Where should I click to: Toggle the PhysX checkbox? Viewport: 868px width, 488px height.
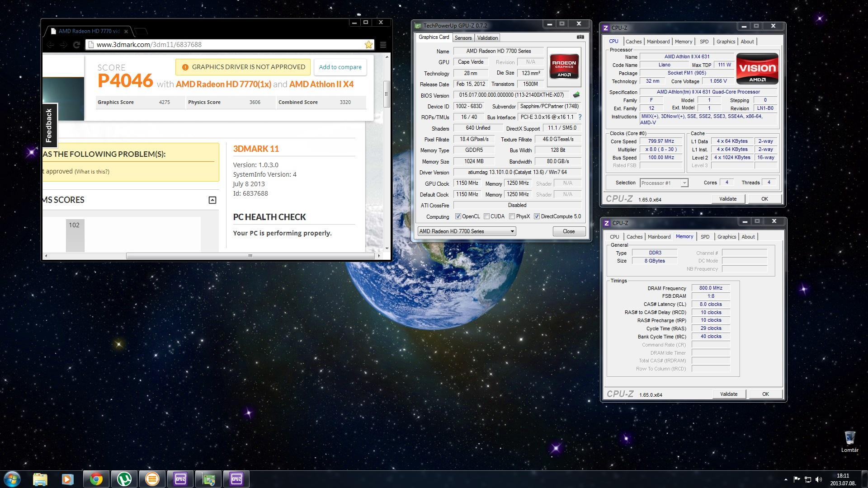pos(512,216)
